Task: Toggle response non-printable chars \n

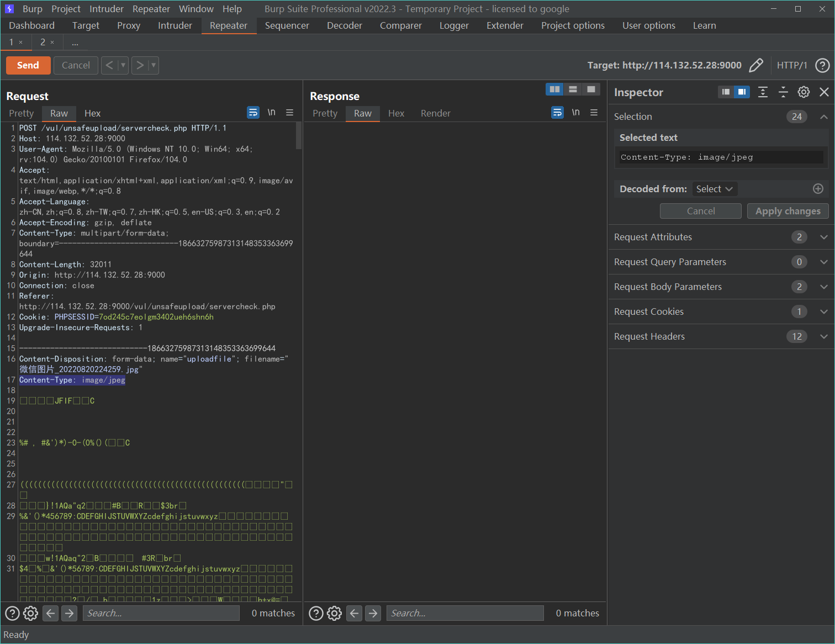Action: point(576,113)
